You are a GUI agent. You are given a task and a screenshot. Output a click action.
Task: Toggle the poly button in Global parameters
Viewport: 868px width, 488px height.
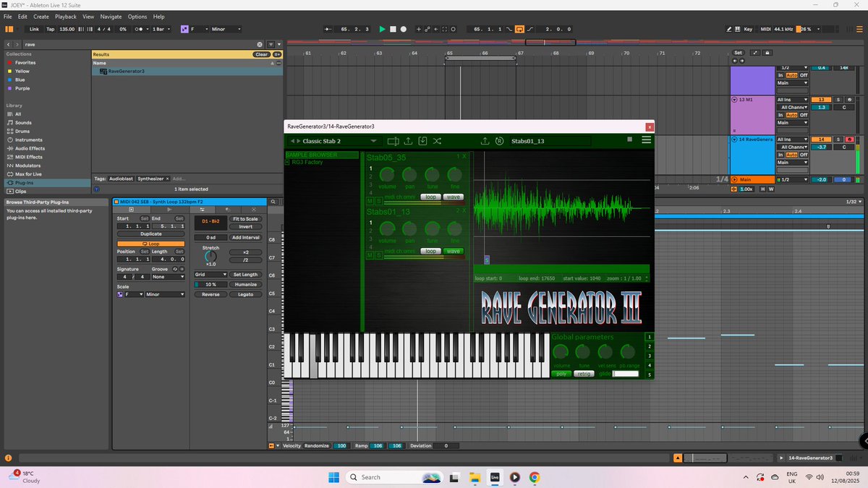561,374
